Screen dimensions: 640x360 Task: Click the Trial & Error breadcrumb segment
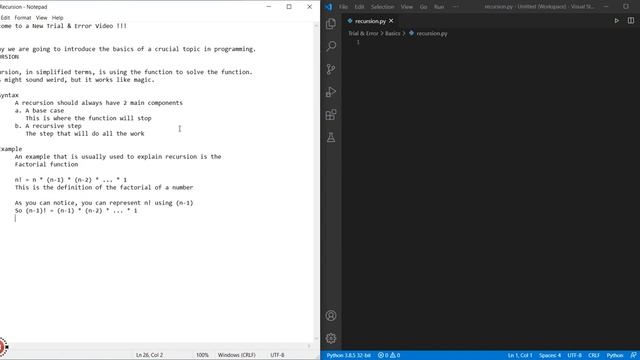tap(363, 33)
